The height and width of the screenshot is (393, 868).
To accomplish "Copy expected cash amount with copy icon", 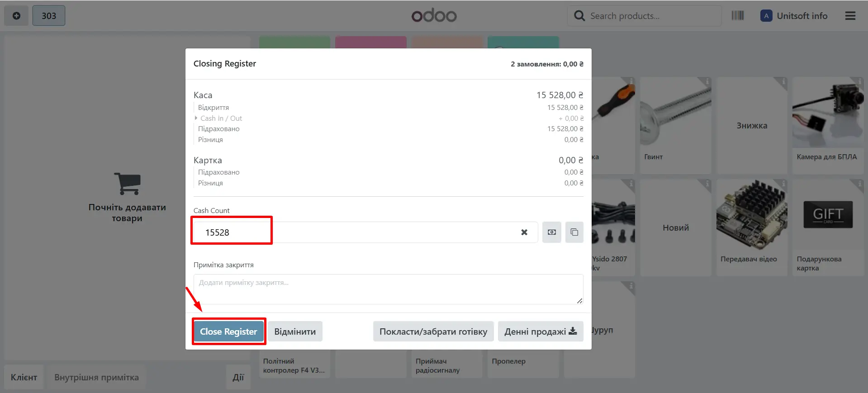I will pyautogui.click(x=574, y=232).
